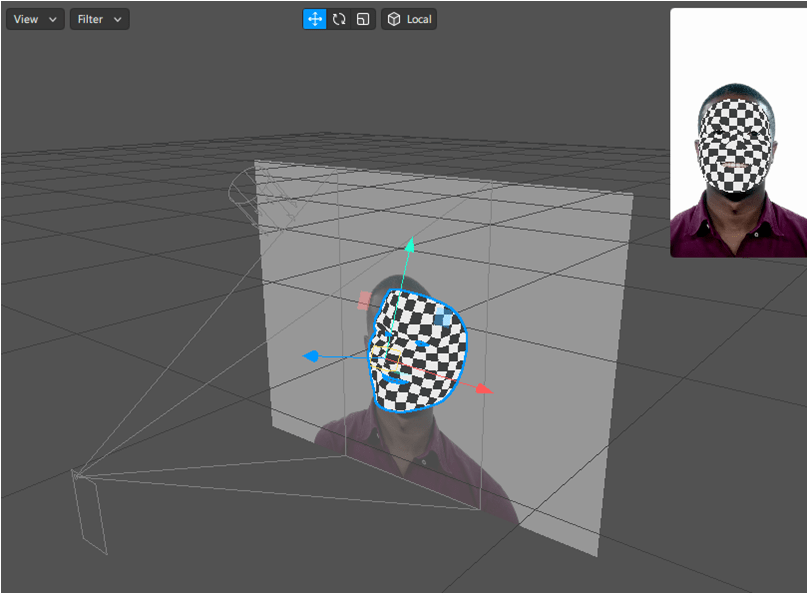Click the camera preview thumbnail
The image size is (808, 594).
click(737, 133)
